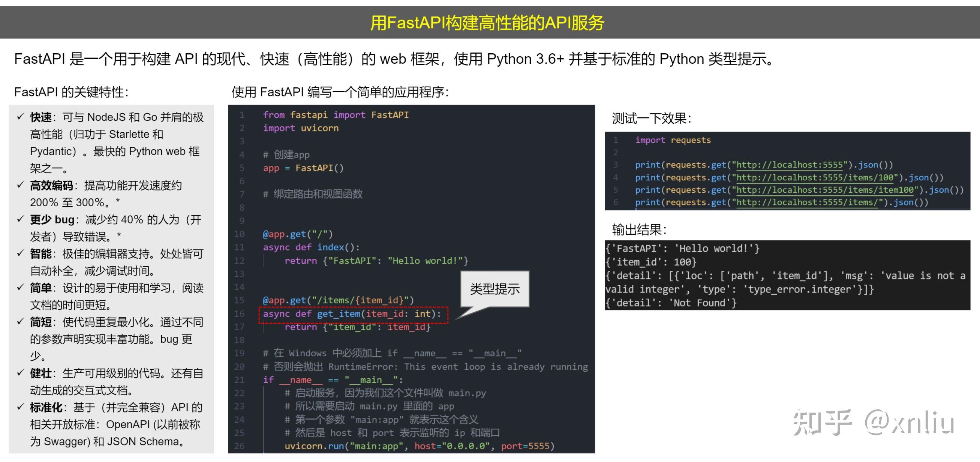
Task: Open the http://localhost:5555/items/ link
Action: [x=808, y=202]
